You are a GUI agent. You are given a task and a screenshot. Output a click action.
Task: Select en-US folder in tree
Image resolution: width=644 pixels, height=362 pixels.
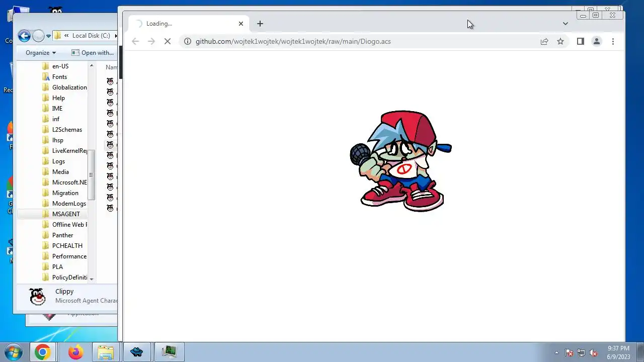coord(60,66)
